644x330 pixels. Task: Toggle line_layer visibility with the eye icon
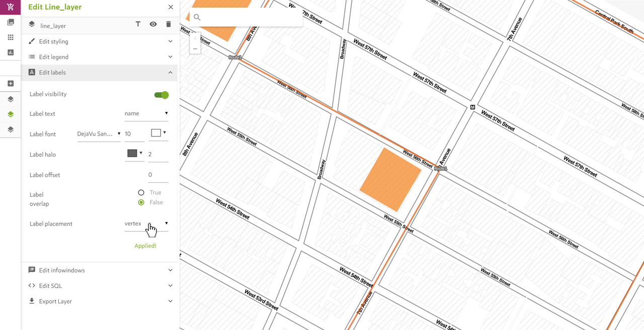point(153,24)
